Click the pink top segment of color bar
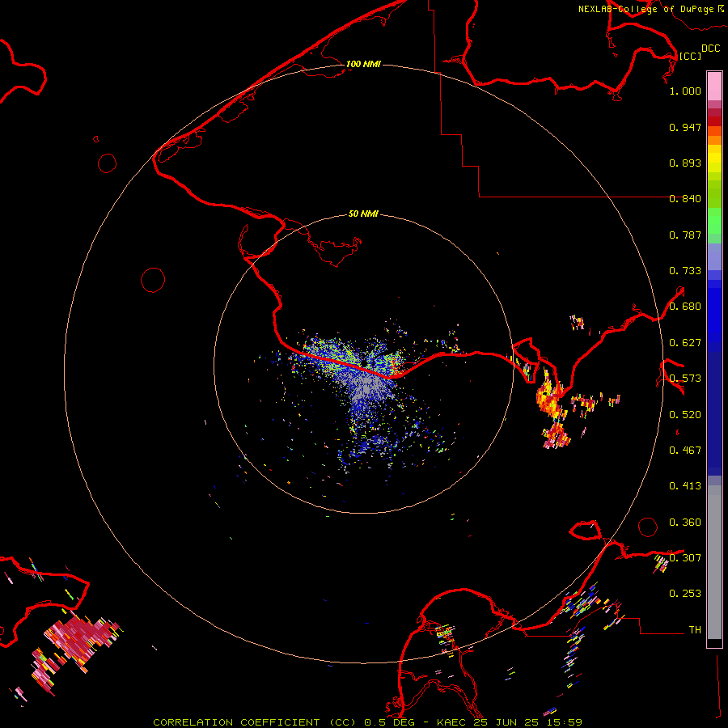This screenshot has height=728, width=728. [x=714, y=87]
